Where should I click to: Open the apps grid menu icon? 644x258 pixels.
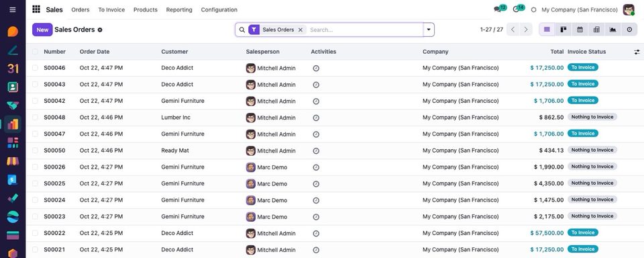[x=36, y=9]
